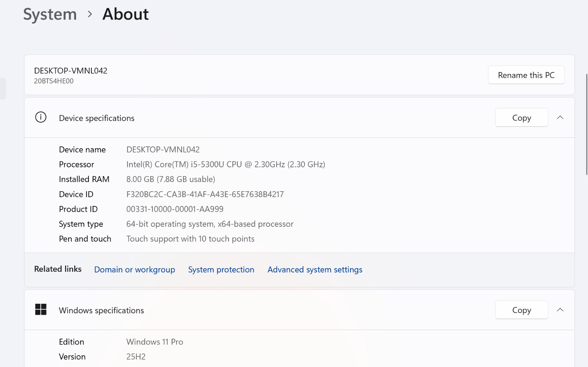Click the Device ID label
The width and height of the screenshot is (588, 367).
[x=76, y=194]
